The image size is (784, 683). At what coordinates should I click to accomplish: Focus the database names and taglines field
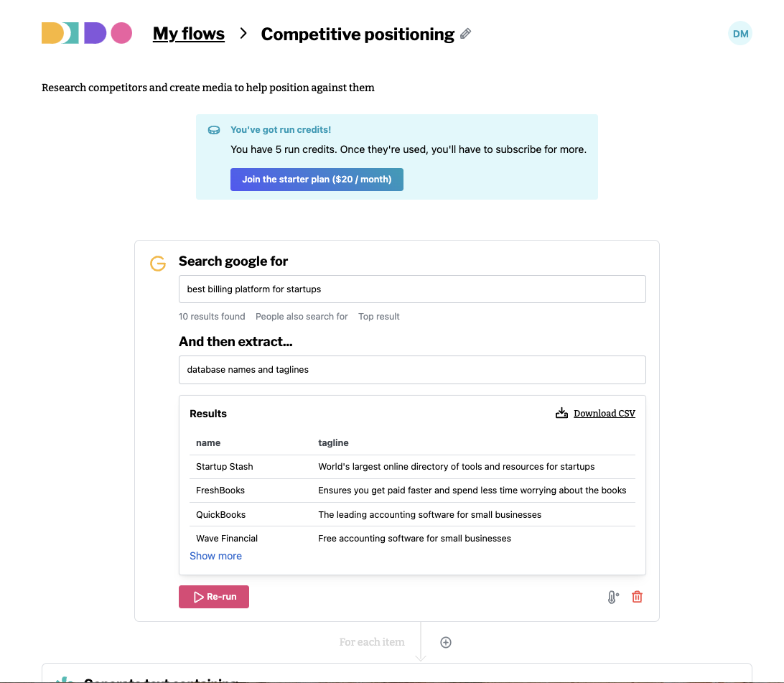(x=413, y=370)
